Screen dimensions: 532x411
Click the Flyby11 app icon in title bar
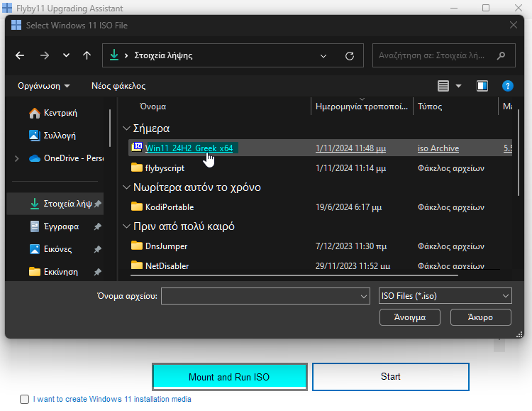[7, 8]
